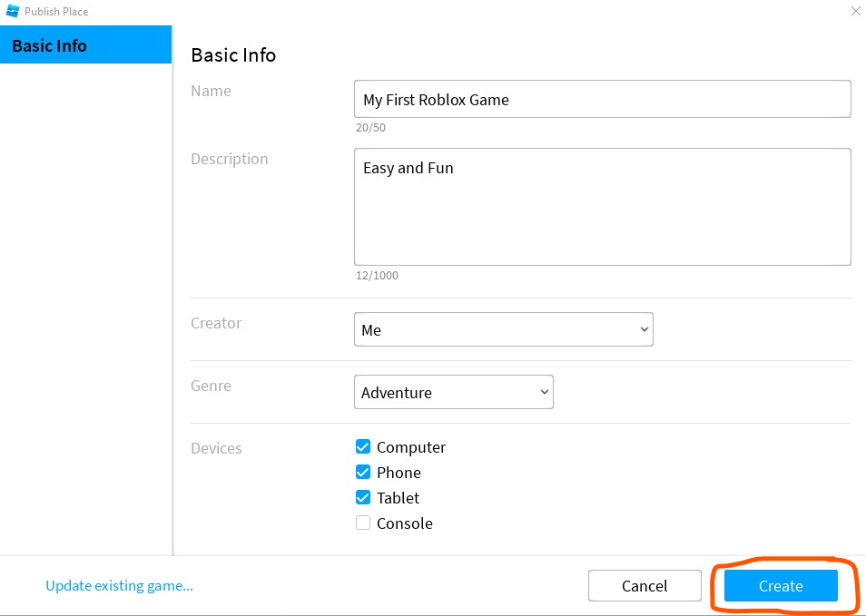Click the Cancel button
Viewport: 866px width, 616px height.
pyautogui.click(x=645, y=586)
